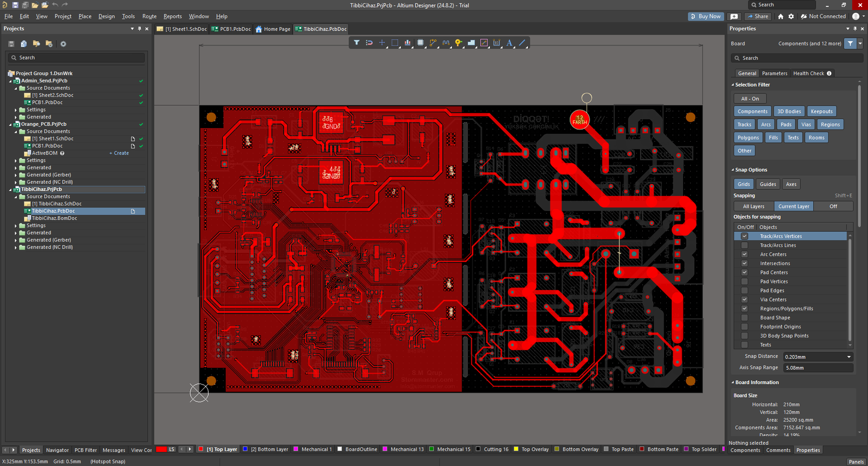Screen dimensions: 868x466
Task: Open the Snap Distance dropdown
Action: (x=848, y=357)
